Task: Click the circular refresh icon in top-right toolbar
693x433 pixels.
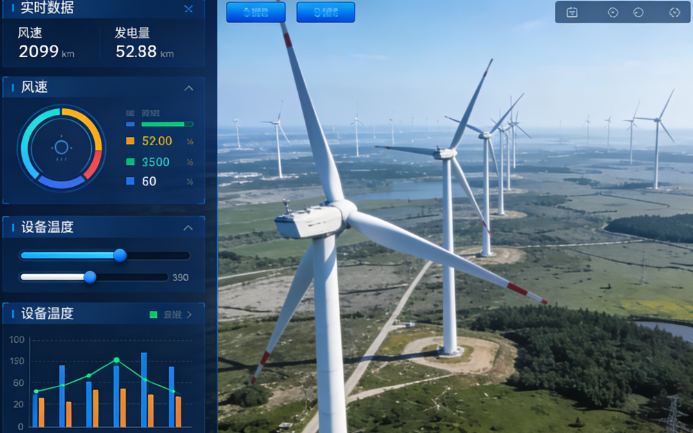Action: pyautogui.click(x=639, y=13)
